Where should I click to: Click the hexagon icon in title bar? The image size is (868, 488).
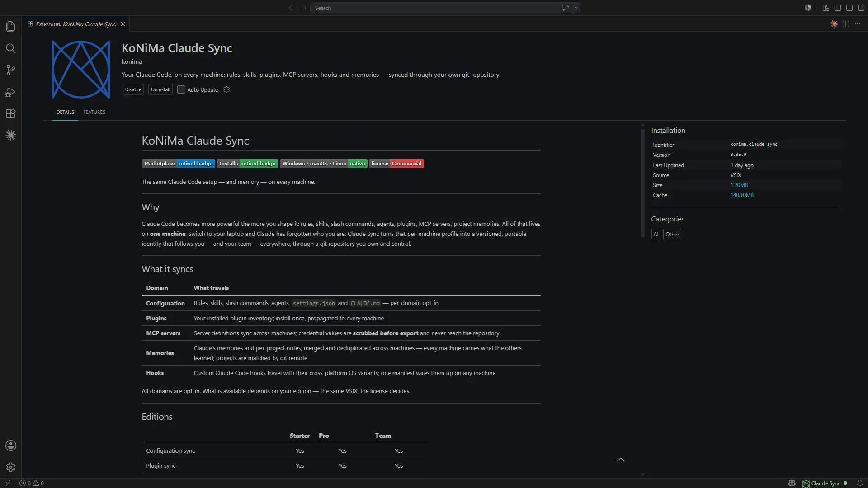[x=808, y=8]
